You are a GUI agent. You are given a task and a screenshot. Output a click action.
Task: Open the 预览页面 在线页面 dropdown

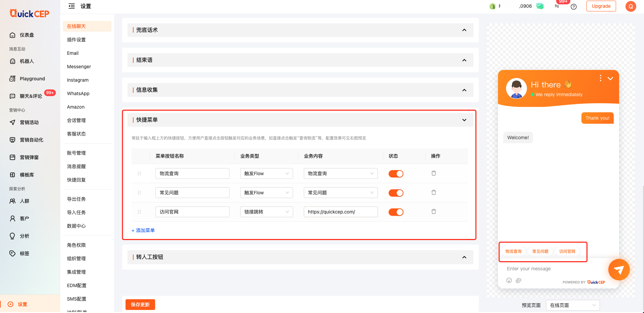pyautogui.click(x=573, y=305)
